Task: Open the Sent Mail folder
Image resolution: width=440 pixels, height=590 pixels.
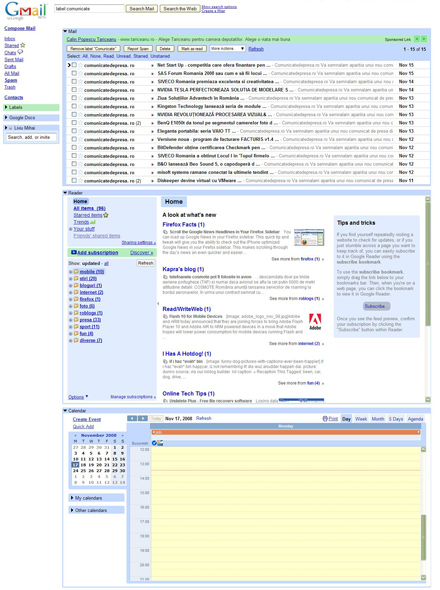Action: click(x=14, y=59)
